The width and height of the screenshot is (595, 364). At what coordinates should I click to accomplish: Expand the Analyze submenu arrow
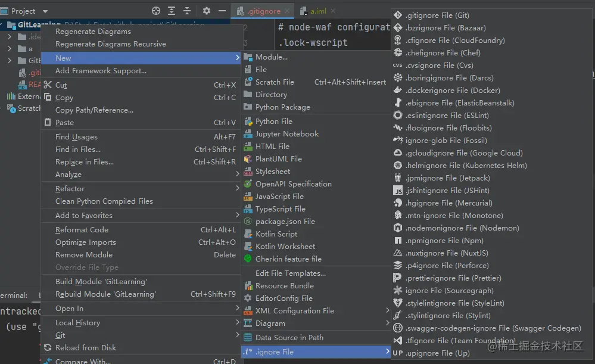coord(238,174)
